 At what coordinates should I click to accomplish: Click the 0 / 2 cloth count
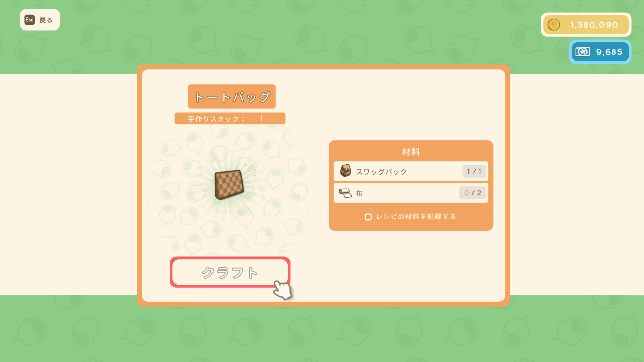click(x=473, y=193)
